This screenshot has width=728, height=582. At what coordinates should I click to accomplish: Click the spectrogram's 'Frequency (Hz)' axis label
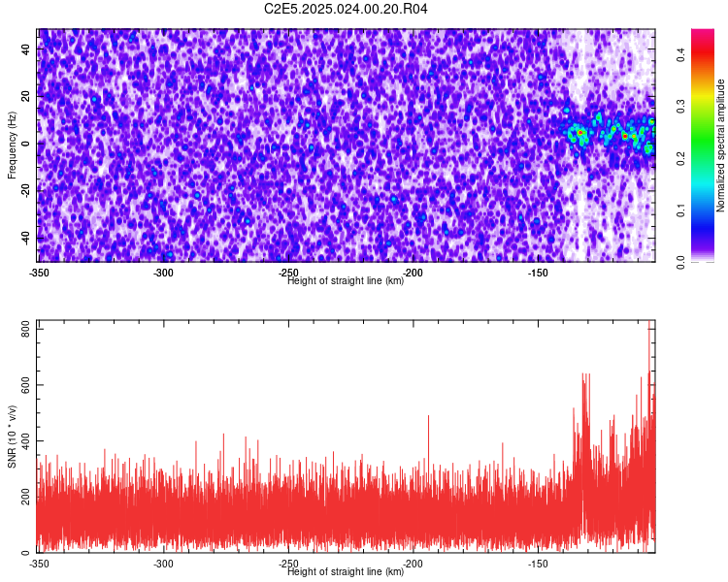click(12, 145)
